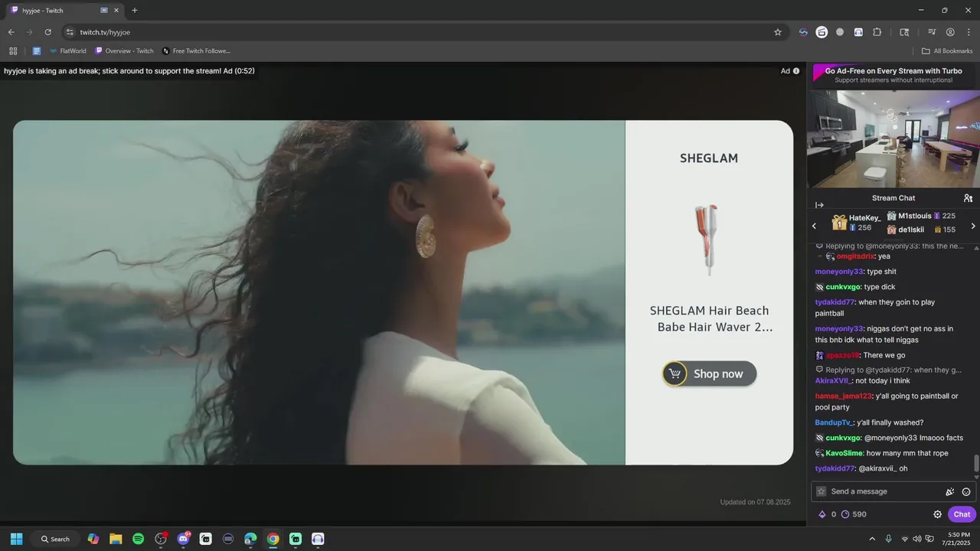Open the tab search dropdown
This screenshot has width=980, height=551.
pyautogui.click(x=904, y=32)
